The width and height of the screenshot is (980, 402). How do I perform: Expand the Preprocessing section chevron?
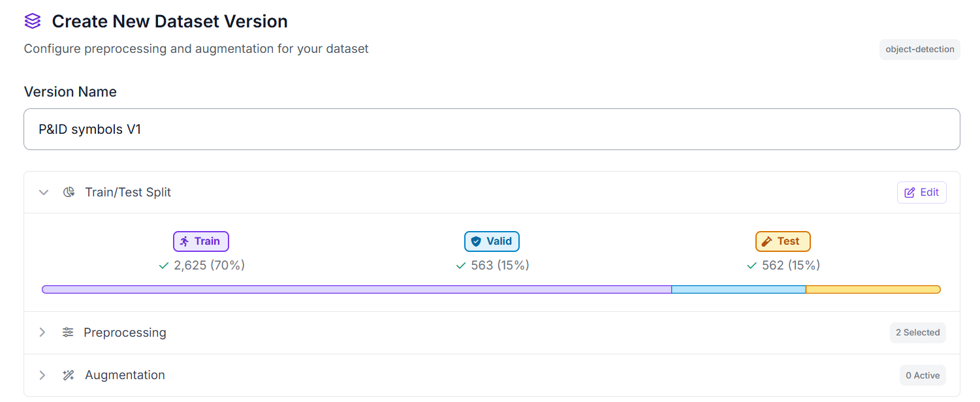(x=42, y=333)
